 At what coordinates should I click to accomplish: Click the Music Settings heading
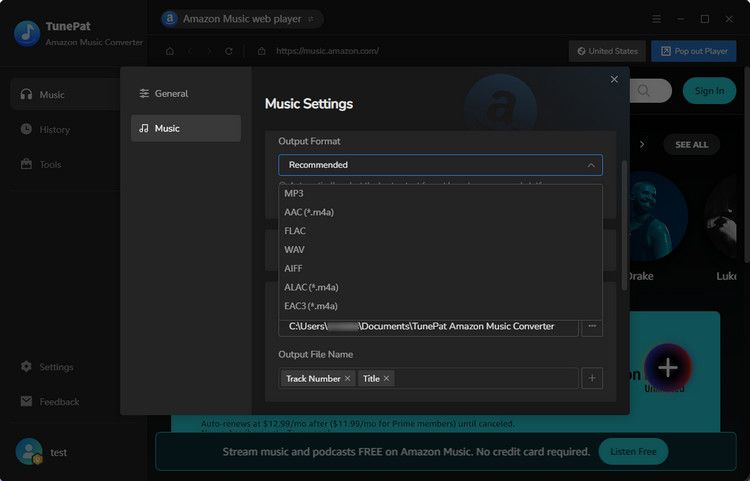pos(309,104)
